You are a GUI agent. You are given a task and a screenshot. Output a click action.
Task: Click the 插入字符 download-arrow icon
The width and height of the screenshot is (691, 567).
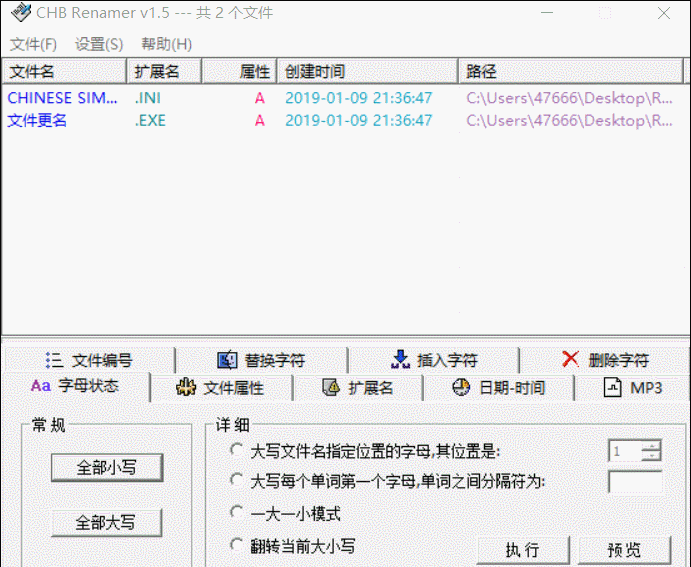tap(400, 360)
